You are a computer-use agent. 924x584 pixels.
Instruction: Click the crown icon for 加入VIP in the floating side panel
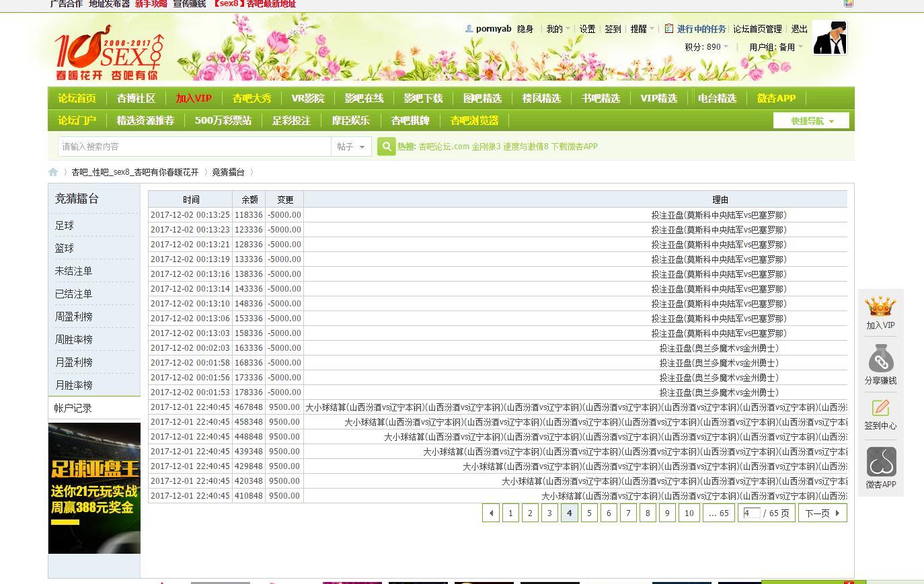[x=880, y=306]
